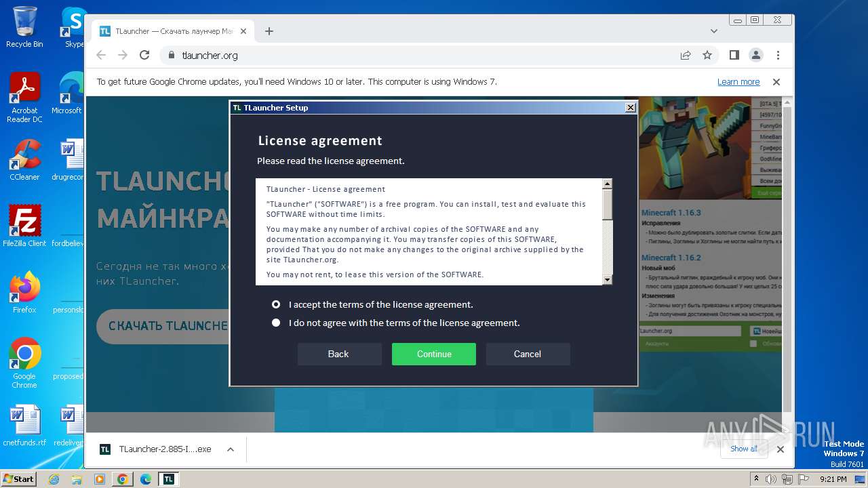Viewport: 868px width, 488px height.
Task: Accept the terms of the license agreement
Action: click(276, 304)
